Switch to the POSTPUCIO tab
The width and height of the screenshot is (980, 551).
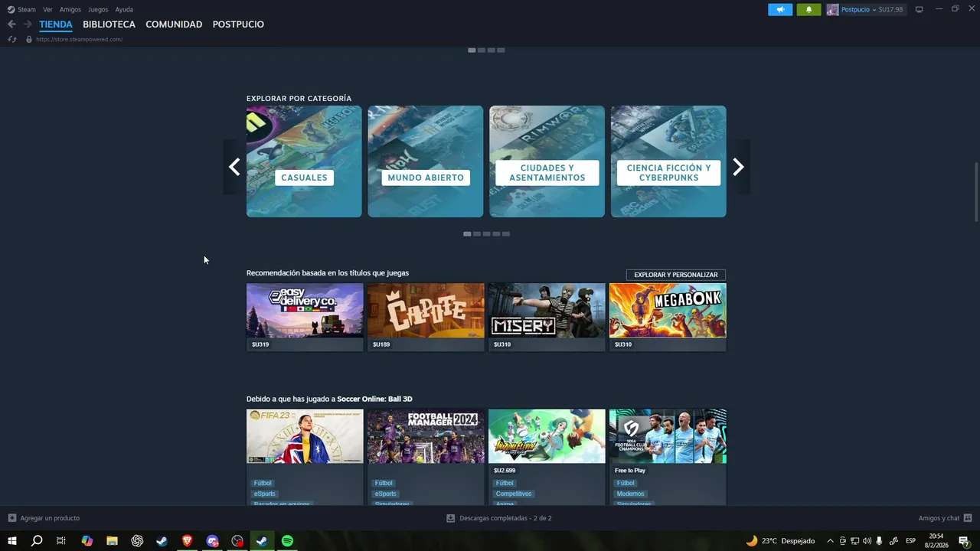click(238, 24)
